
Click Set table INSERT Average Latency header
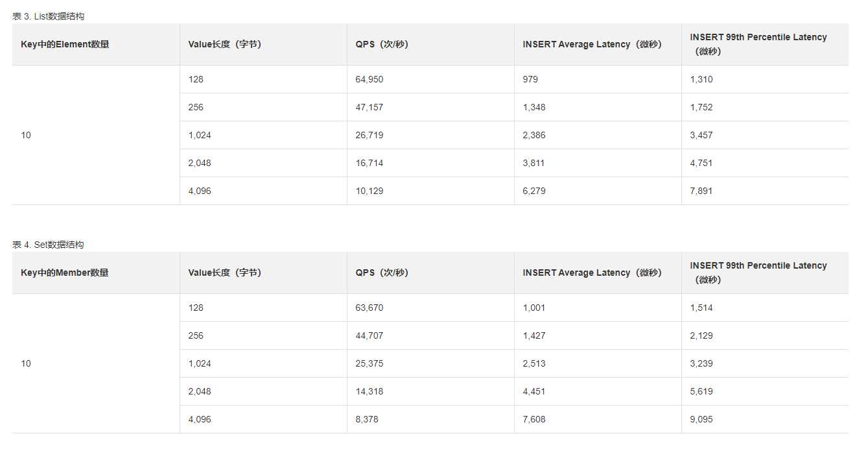point(592,273)
